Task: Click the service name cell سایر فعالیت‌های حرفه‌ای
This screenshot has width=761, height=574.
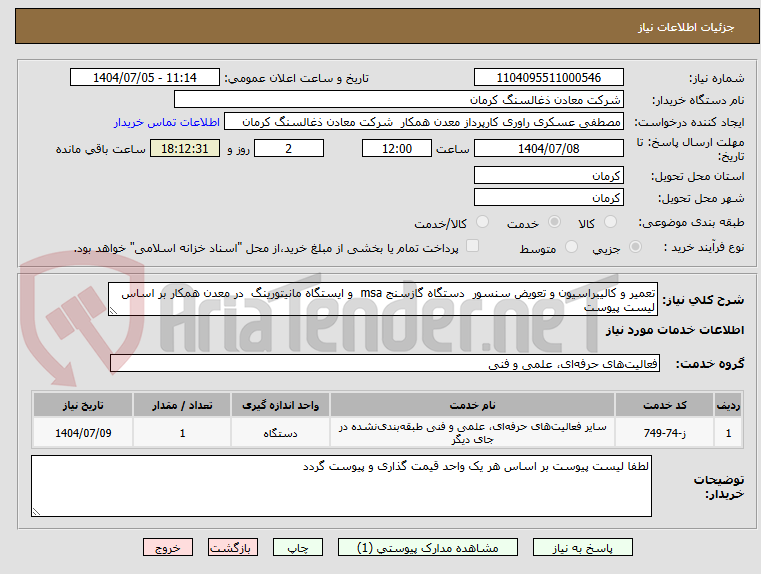Action: (x=472, y=433)
